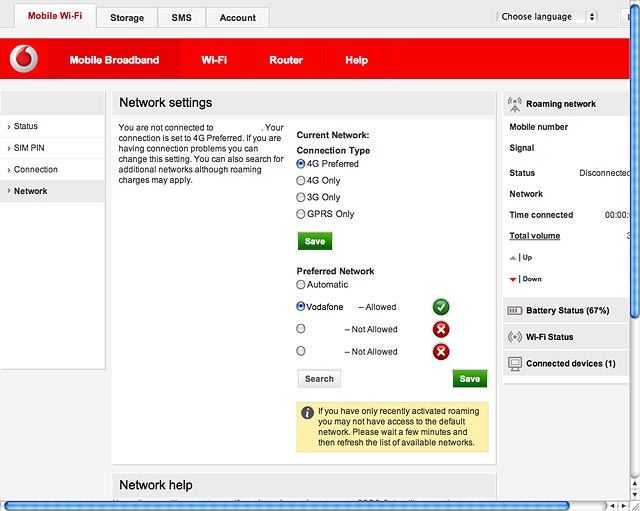
Task: Click the Network settings heading
Action: click(x=166, y=102)
